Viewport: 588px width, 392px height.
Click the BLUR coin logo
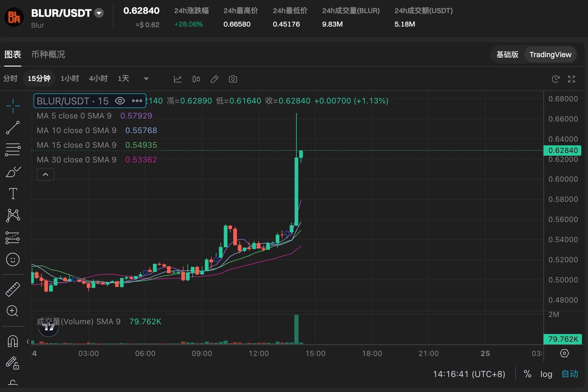point(14,17)
